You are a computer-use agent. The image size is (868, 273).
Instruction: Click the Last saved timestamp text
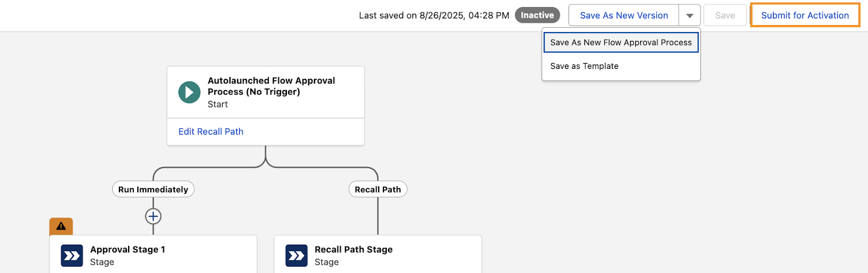[433, 16]
